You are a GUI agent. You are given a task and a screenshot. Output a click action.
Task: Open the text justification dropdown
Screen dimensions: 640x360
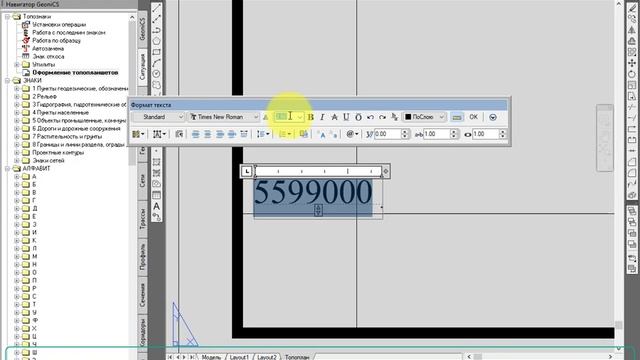pos(159,134)
